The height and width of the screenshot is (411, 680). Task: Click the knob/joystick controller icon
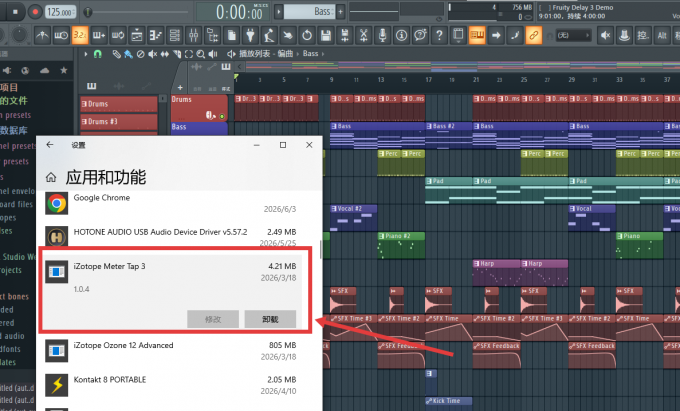pos(624,36)
